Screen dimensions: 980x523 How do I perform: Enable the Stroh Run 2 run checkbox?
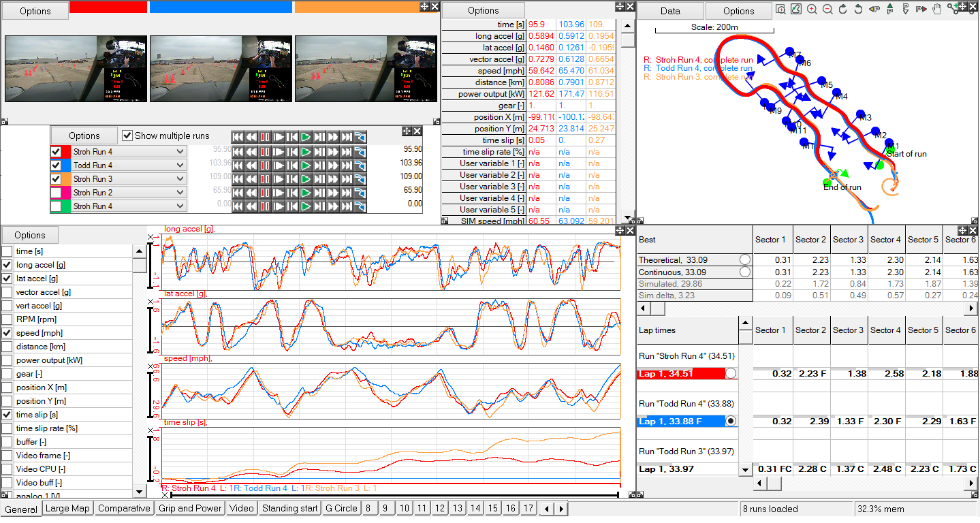[x=56, y=193]
